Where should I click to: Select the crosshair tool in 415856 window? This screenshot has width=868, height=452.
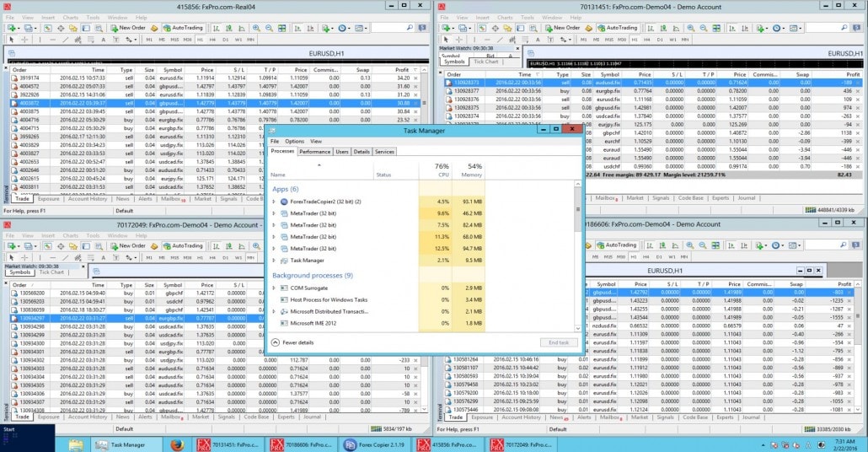(25, 40)
